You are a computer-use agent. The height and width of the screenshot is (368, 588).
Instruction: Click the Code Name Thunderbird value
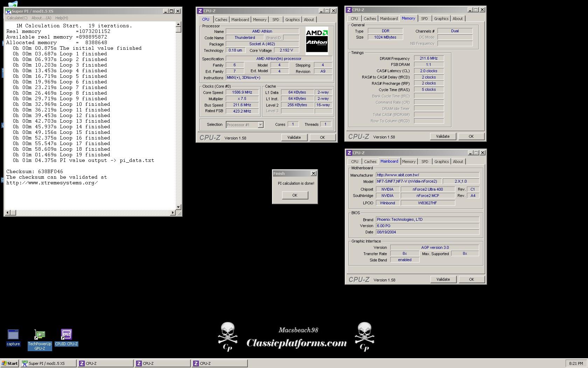click(245, 38)
